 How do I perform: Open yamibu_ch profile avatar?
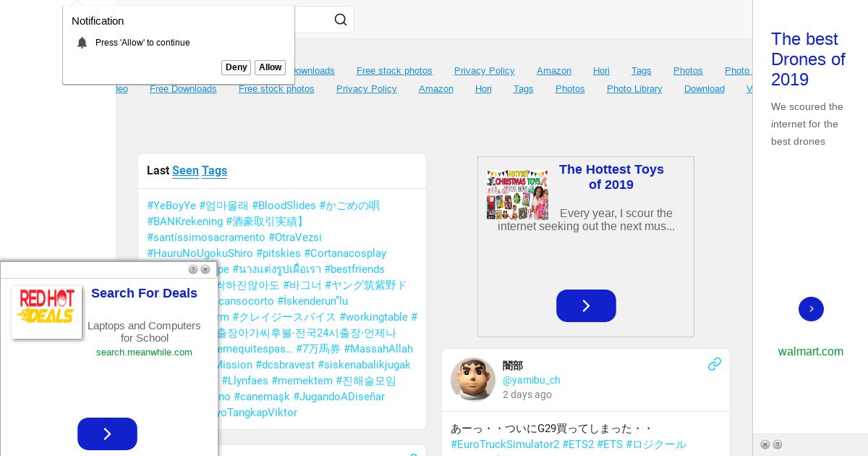click(x=473, y=379)
